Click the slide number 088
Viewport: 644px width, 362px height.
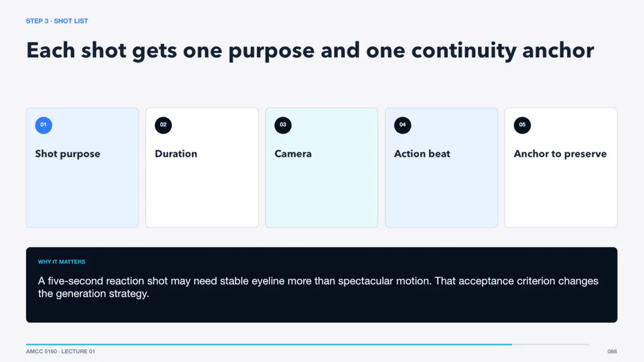click(612, 351)
